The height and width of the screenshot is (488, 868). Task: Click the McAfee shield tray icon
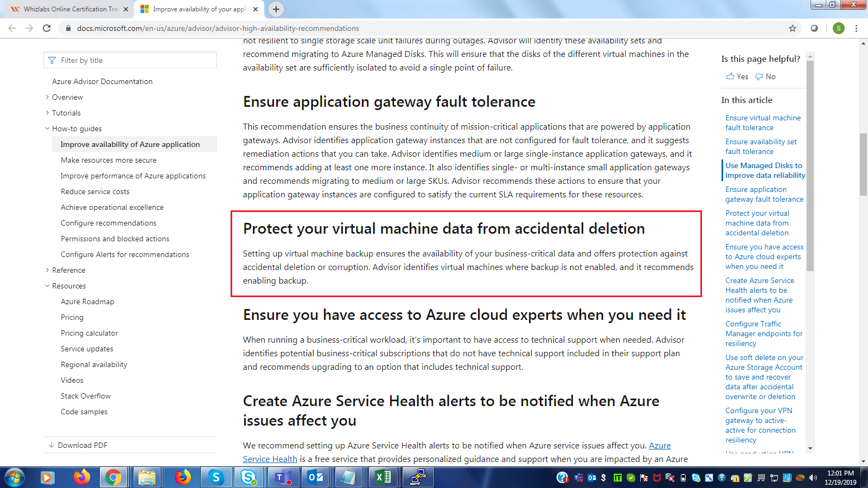pos(657,478)
